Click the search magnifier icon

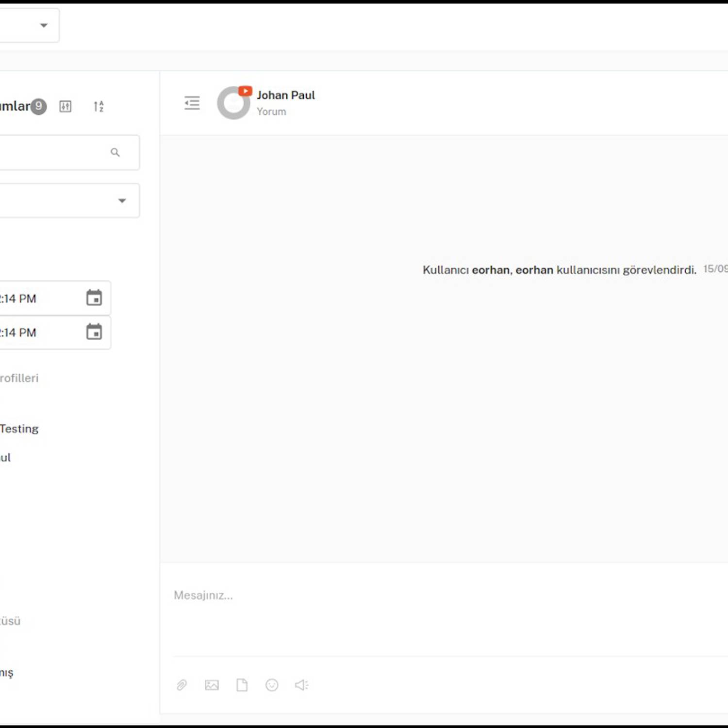pyautogui.click(x=115, y=152)
